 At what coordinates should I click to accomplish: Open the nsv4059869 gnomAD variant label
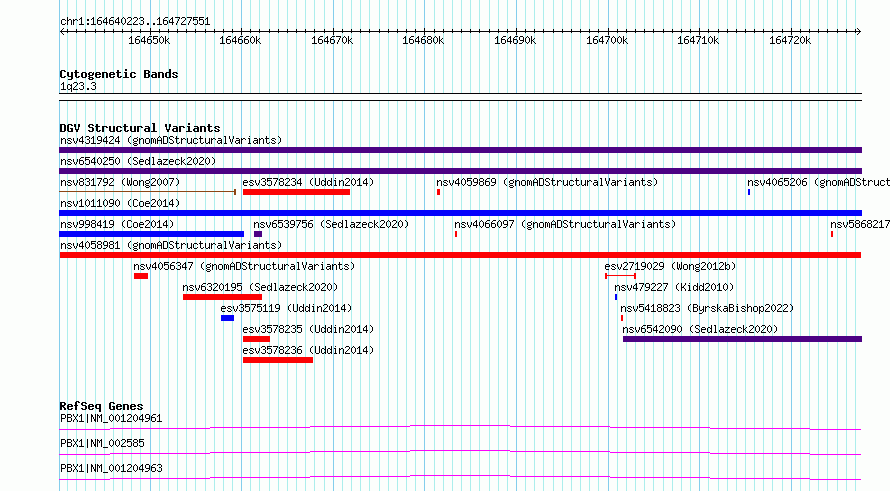[547, 182]
